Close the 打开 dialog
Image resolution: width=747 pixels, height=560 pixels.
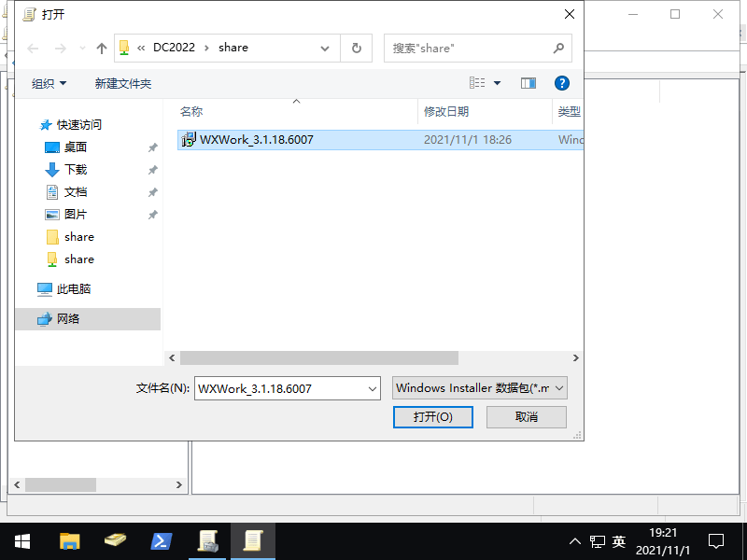(570, 14)
